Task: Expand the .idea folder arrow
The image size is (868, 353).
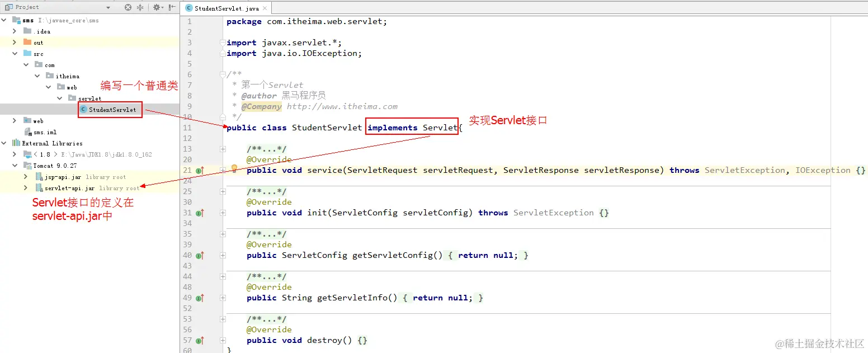Action: (x=15, y=31)
